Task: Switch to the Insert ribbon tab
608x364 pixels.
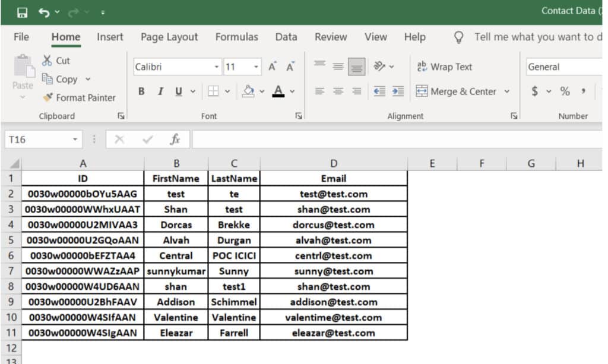Action: 110,37
